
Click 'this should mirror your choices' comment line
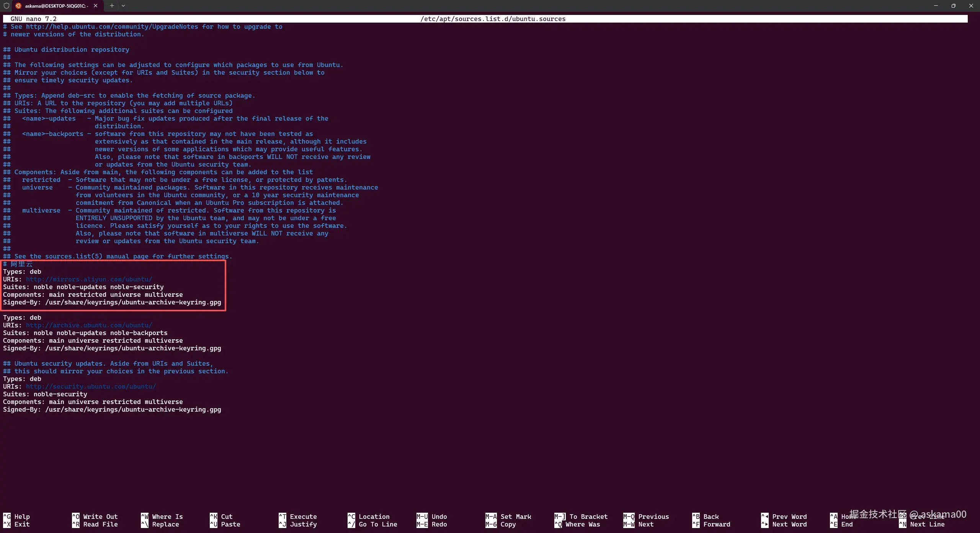pos(116,371)
